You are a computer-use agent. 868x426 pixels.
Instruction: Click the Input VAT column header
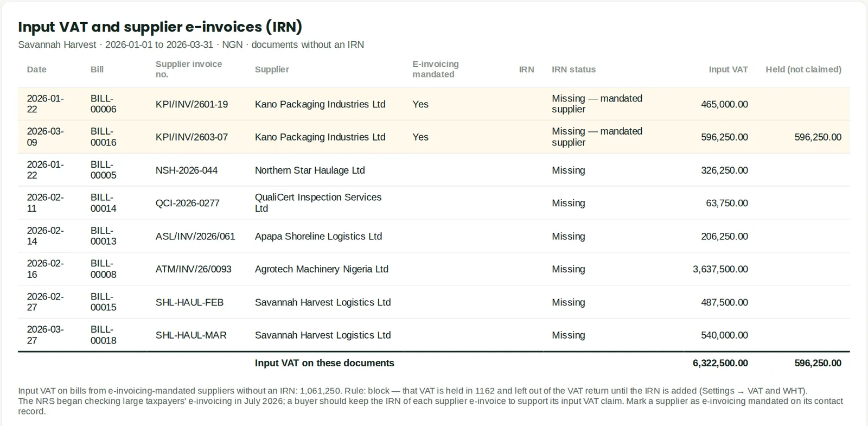pos(728,69)
